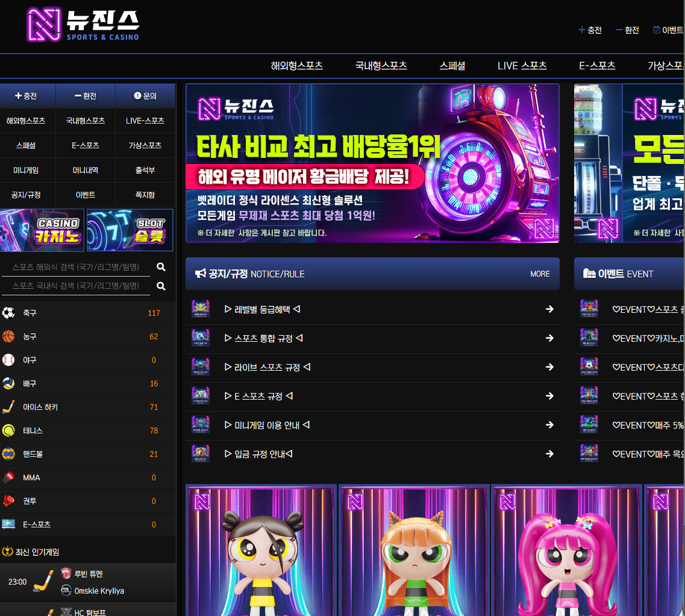685x616 pixels.
Task: Click the Omskie Kryliya team logo
Action: (66, 590)
